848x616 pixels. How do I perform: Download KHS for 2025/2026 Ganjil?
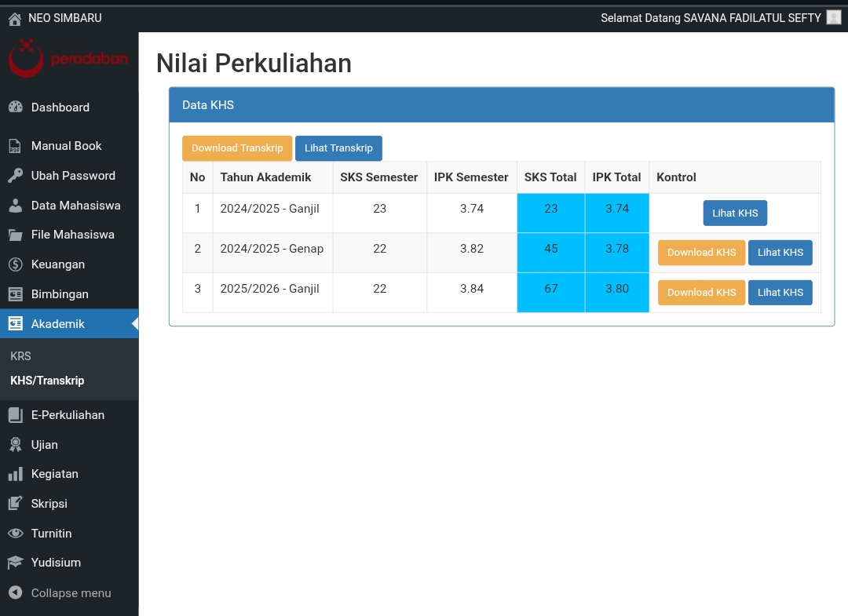pos(701,293)
